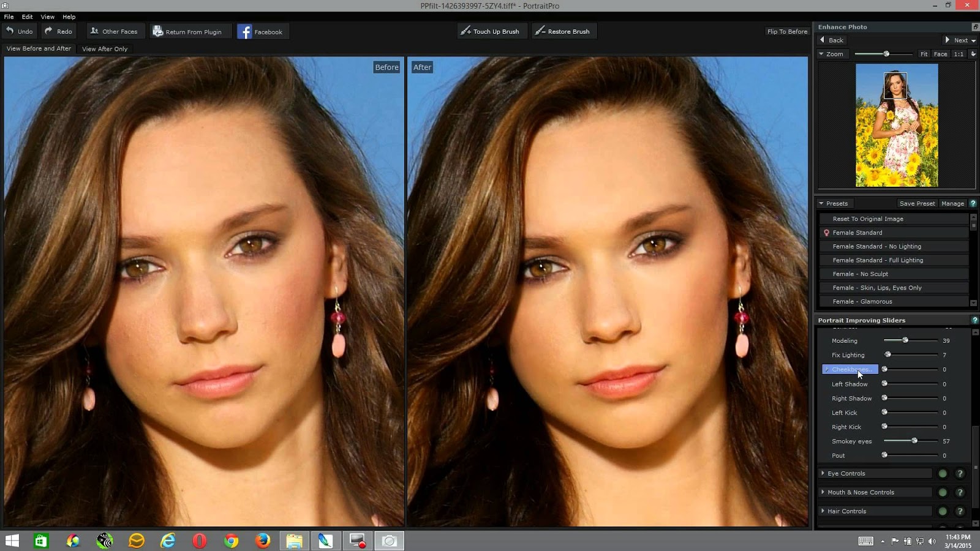Toggle Eye Controls green on/off button

click(943, 473)
